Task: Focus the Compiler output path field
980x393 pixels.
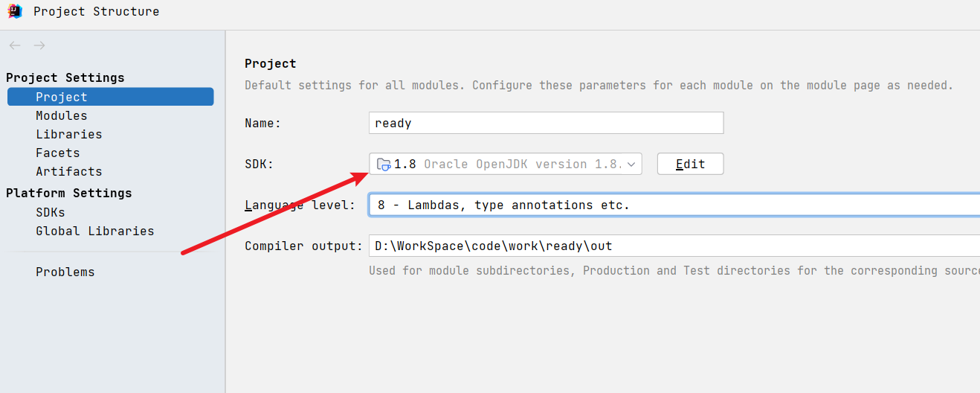Action: [674, 246]
